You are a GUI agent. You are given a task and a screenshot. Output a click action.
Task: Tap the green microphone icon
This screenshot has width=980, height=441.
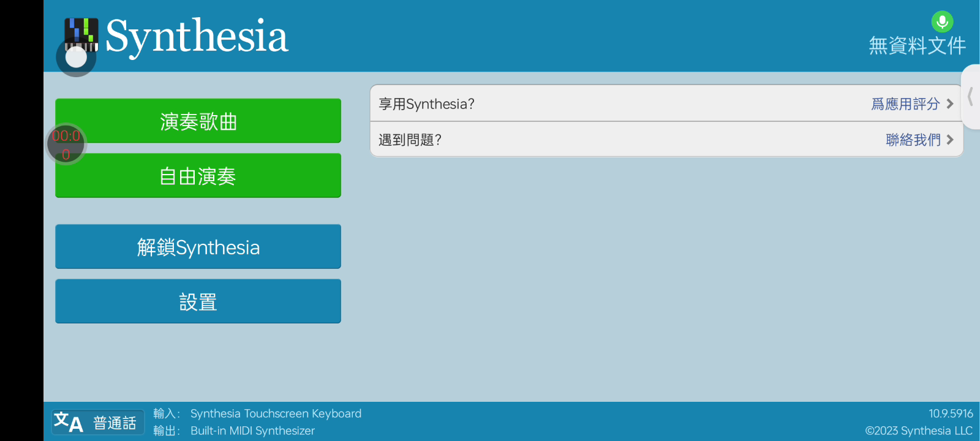pyautogui.click(x=942, y=21)
